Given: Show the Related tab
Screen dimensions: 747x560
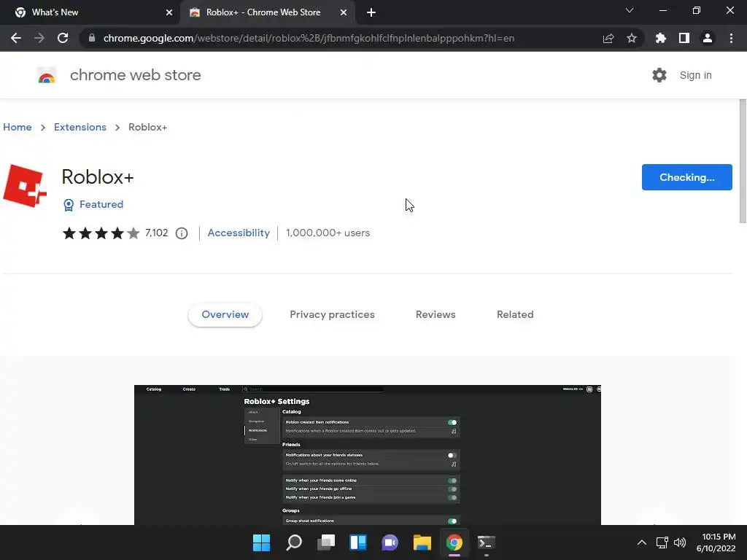Looking at the screenshot, I should (515, 315).
